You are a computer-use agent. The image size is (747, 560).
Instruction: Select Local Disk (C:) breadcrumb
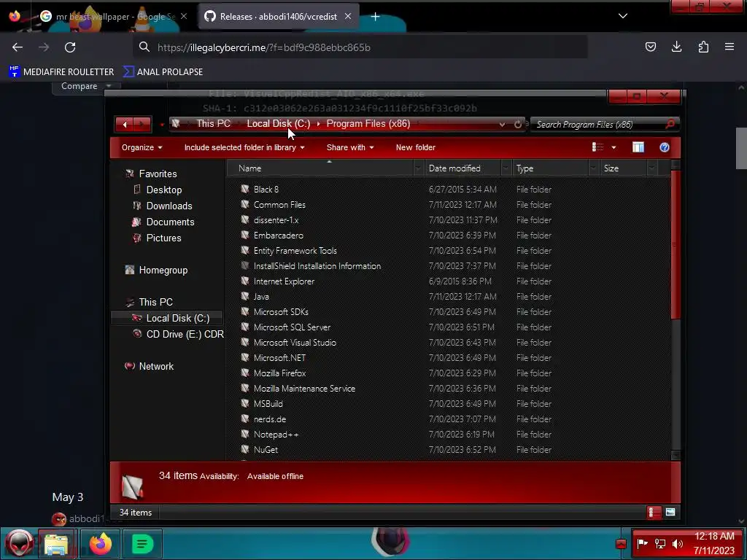point(278,124)
